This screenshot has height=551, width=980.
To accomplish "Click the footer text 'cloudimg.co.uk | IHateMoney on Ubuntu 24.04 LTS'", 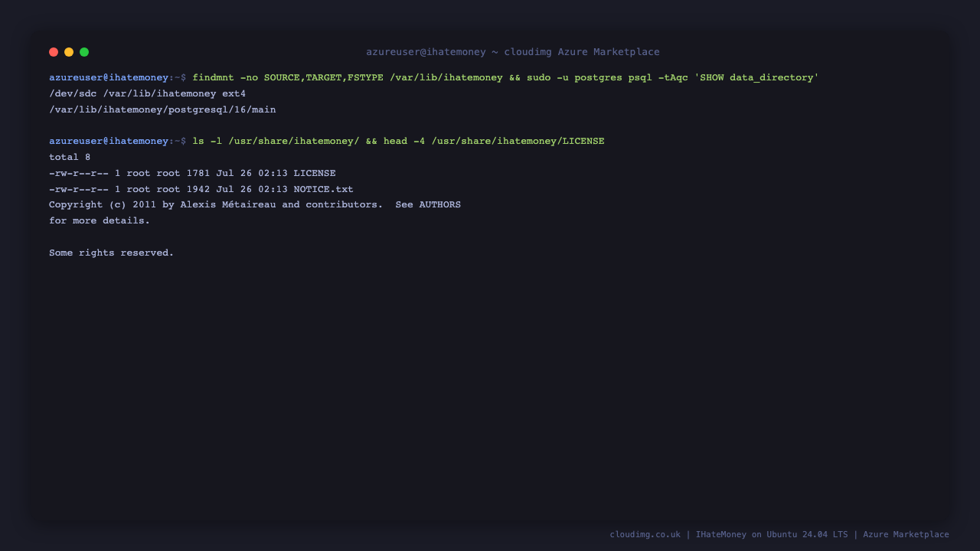I will pos(729,534).
